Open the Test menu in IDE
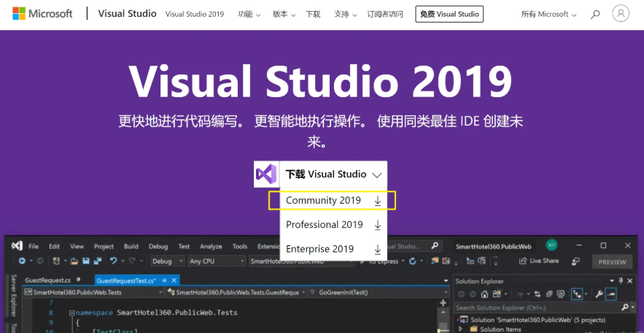 click(x=184, y=246)
